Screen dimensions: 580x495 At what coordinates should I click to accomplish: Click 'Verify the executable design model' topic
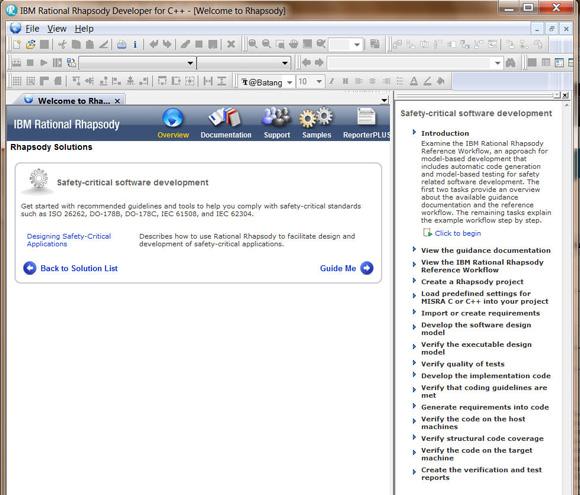(x=476, y=348)
